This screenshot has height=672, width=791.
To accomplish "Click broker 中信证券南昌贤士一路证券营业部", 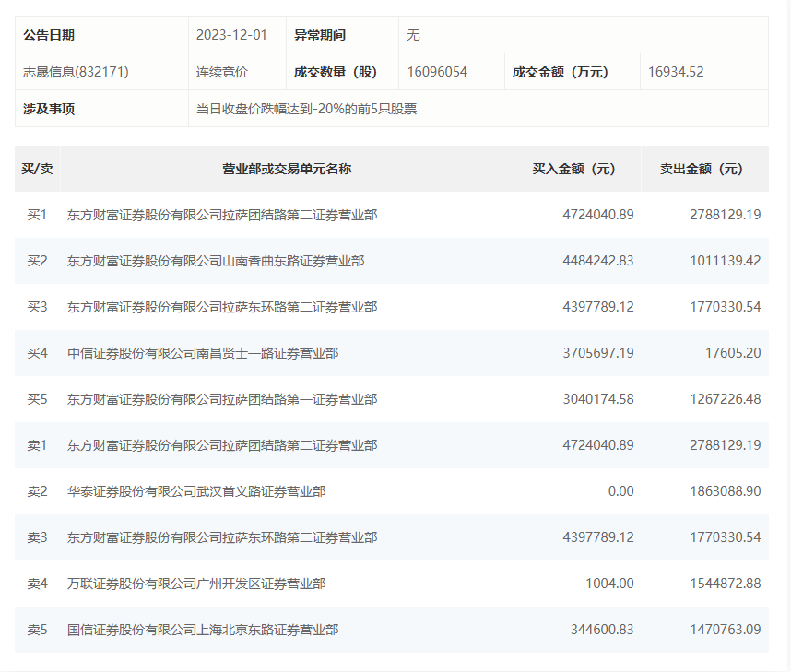I will pos(203,353).
